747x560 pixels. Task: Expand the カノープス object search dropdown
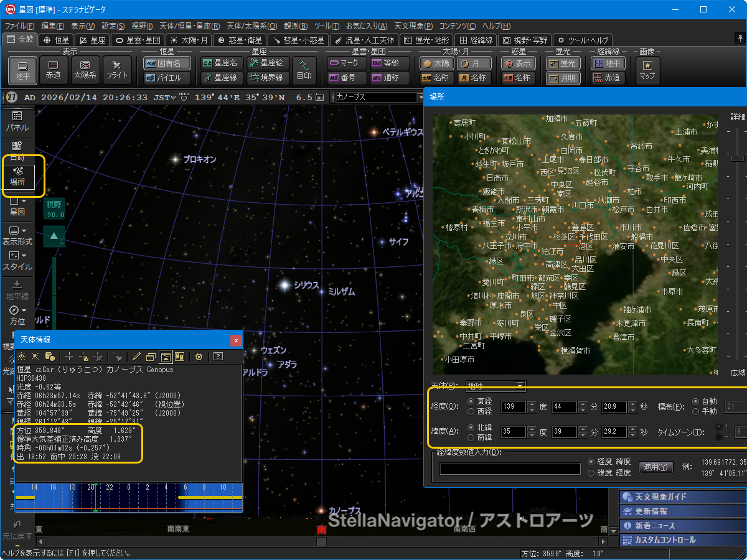pos(420,98)
